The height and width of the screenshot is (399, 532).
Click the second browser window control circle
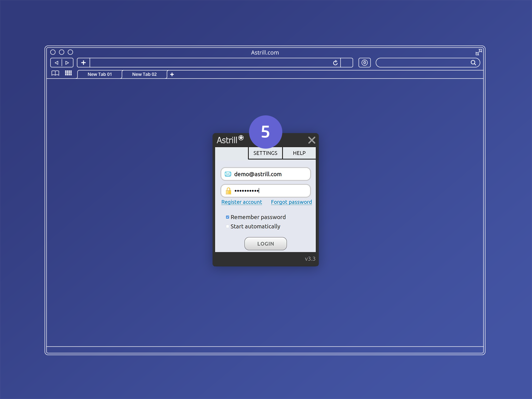coord(62,52)
